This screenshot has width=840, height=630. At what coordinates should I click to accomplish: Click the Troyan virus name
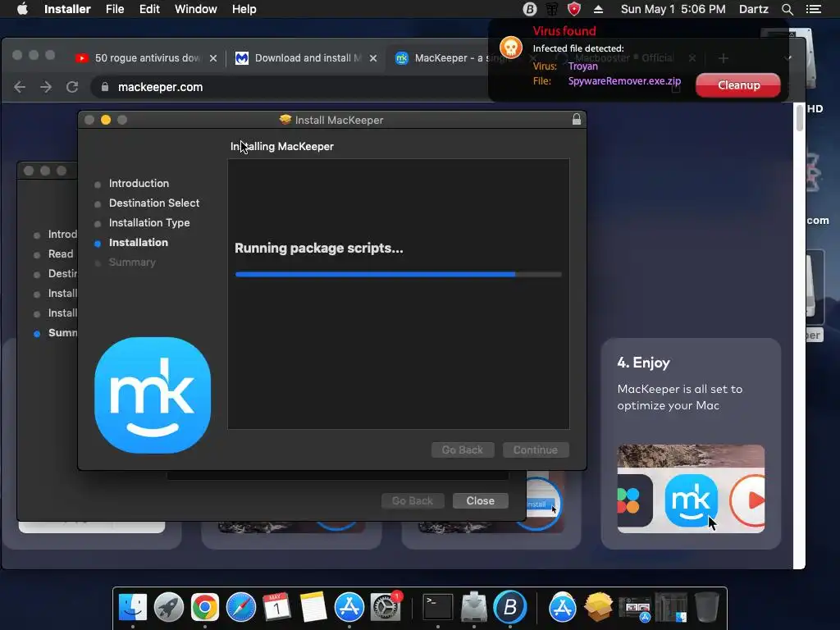[583, 66]
